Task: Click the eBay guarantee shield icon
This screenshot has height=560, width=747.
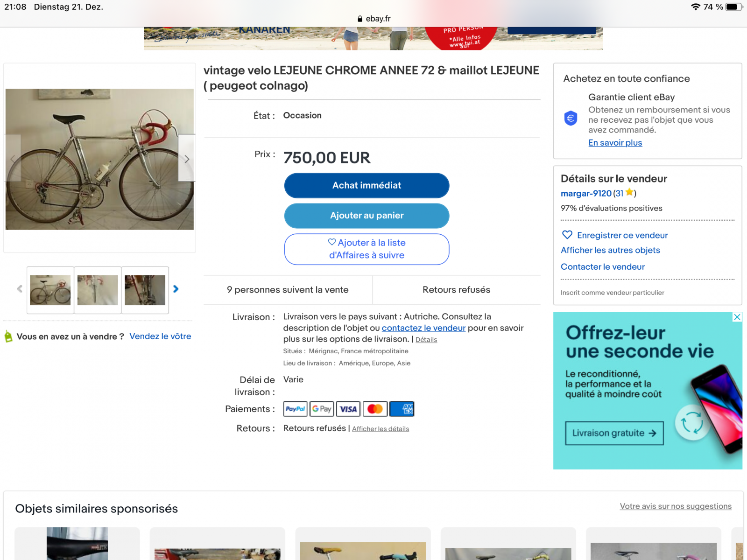Action: [571, 118]
